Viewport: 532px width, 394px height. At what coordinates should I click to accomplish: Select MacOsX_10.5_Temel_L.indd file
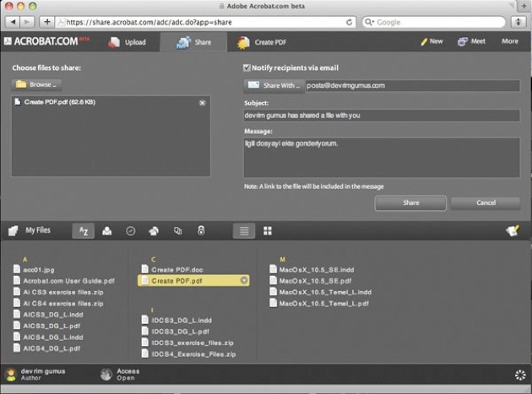(325, 292)
